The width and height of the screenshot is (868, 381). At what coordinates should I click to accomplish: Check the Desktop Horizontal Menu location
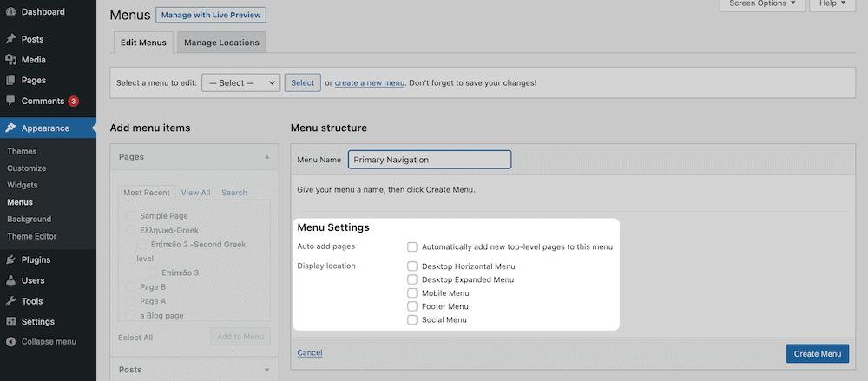413,266
